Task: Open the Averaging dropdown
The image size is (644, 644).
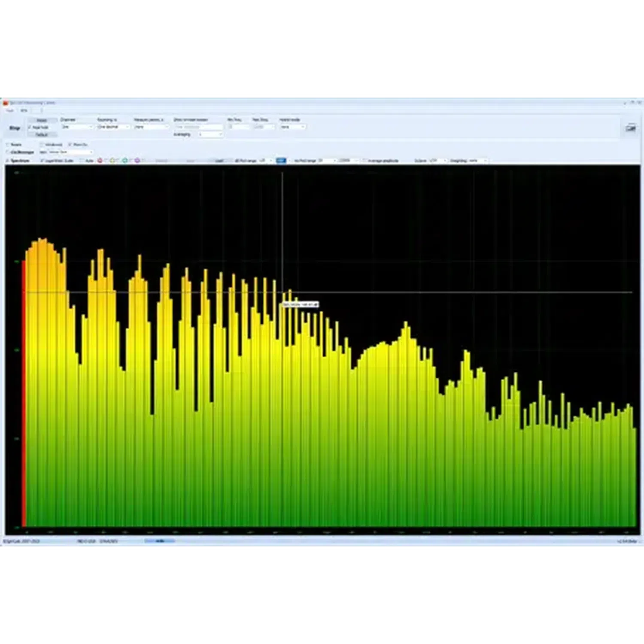Action: tap(210, 134)
